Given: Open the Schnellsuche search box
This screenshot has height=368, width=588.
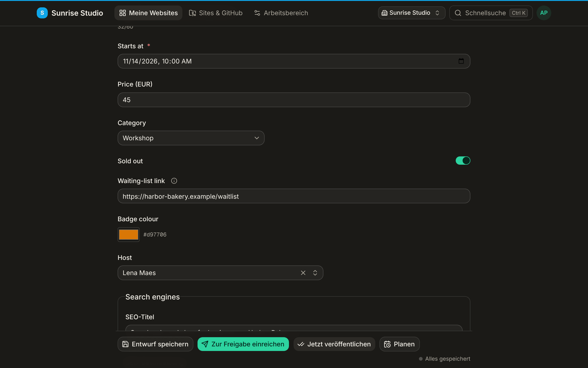Looking at the screenshot, I should tap(491, 13).
